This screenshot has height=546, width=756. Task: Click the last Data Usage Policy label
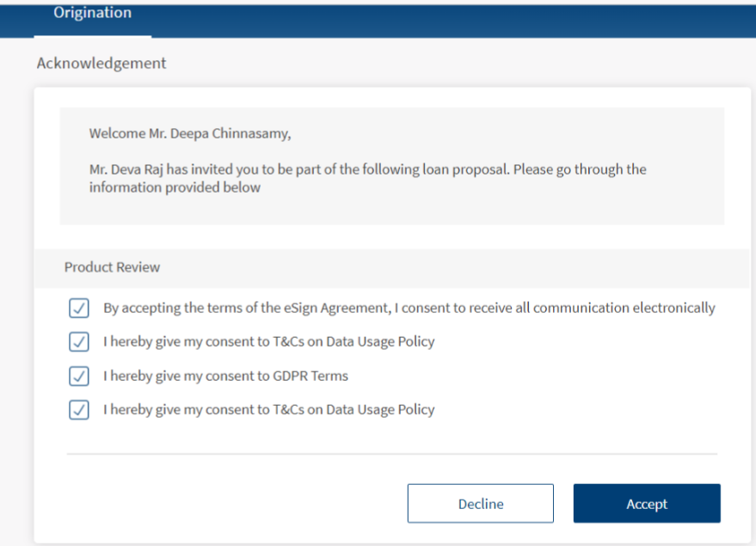[268, 410]
